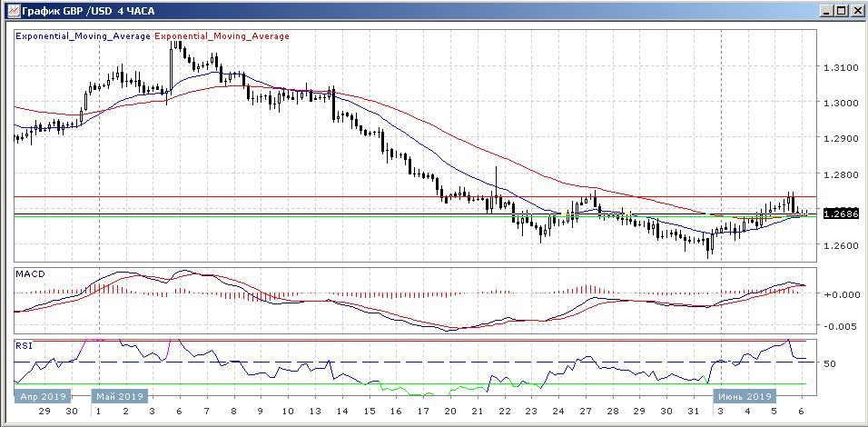Click the chart window icon in title bar
Viewport: 868px width, 427px height.
(x=10, y=11)
